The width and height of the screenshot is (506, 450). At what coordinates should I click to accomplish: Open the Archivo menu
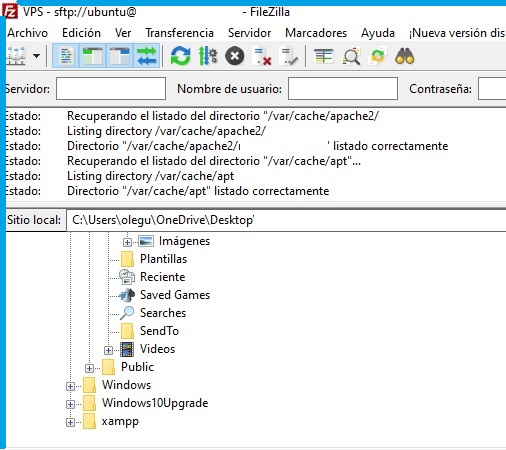[x=28, y=33]
